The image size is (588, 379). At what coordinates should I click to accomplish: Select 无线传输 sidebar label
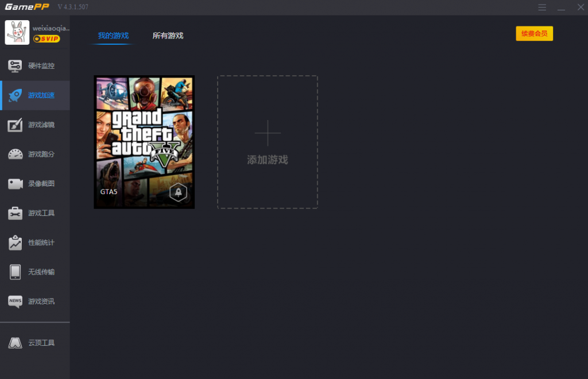(x=41, y=272)
